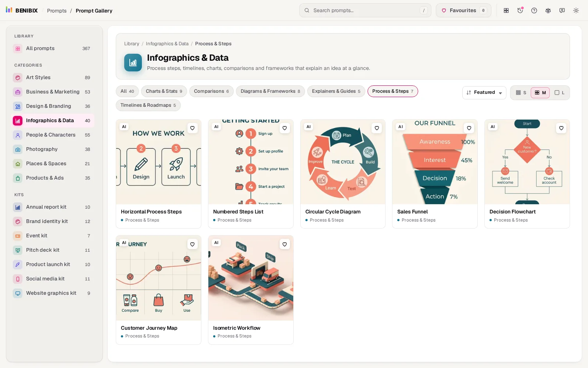Image resolution: width=588 pixels, height=368 pixels.
Task: Click the Search prompts field
Action: click(365, 10)
